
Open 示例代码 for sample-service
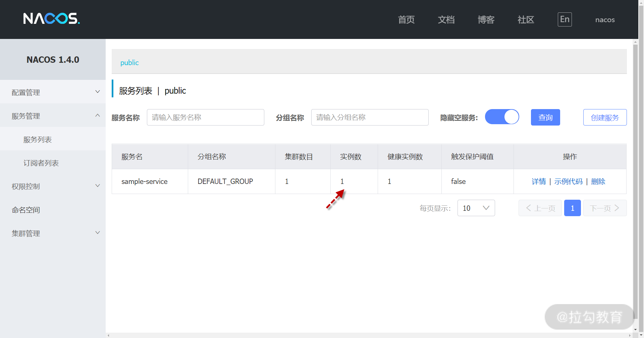pyautogui.click(x=568, y=181)
